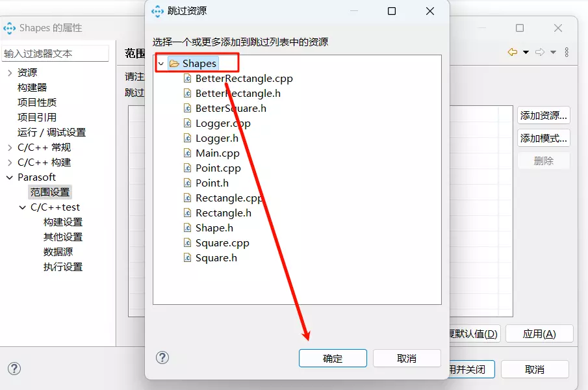Click the help icon in properties window corner
The width and height of the screenshot is (588, 390).
[14, 369]
